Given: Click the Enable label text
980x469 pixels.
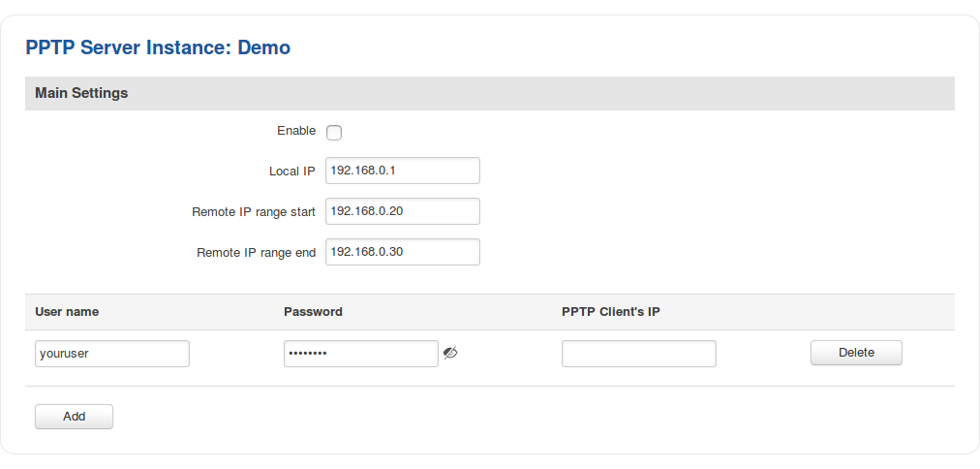Looking at the screenshot, I should 296,131.
